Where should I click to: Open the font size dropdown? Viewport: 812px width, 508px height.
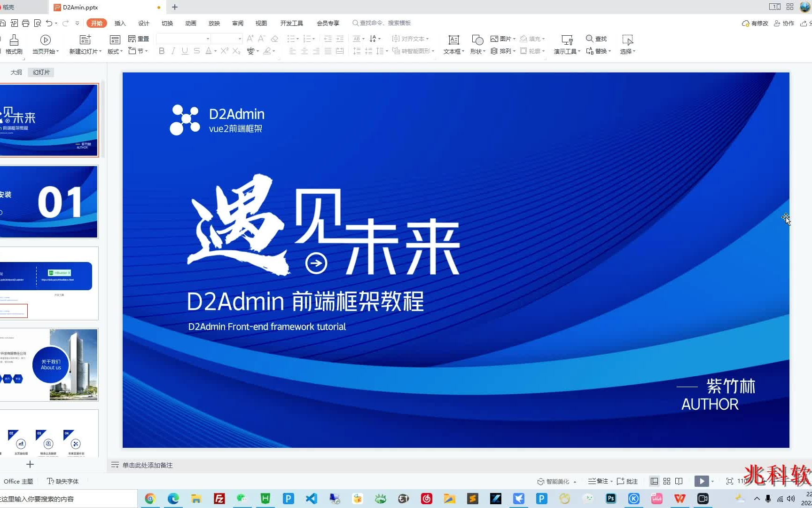coord(240,39)
